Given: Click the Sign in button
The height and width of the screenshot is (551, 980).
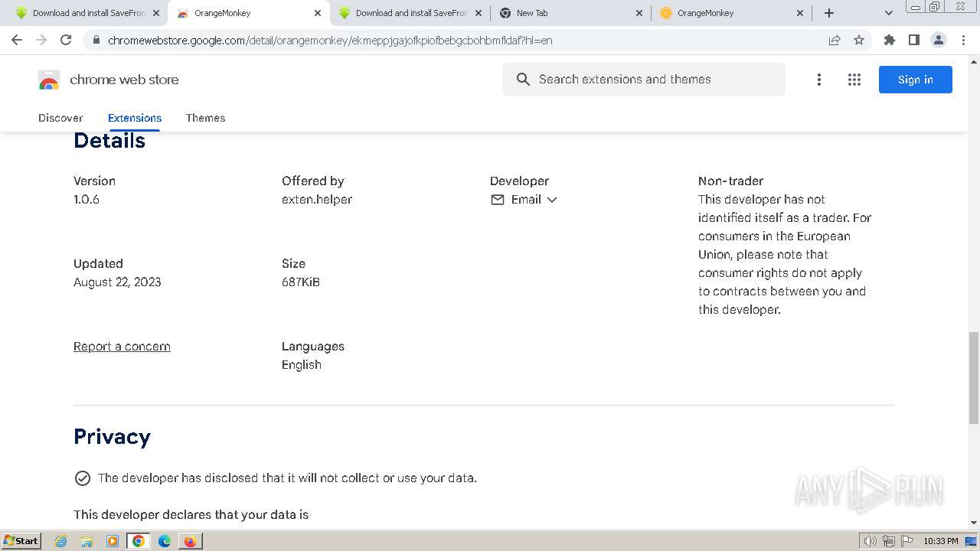Looking at the screenshot, I should (x=915, y=80).
